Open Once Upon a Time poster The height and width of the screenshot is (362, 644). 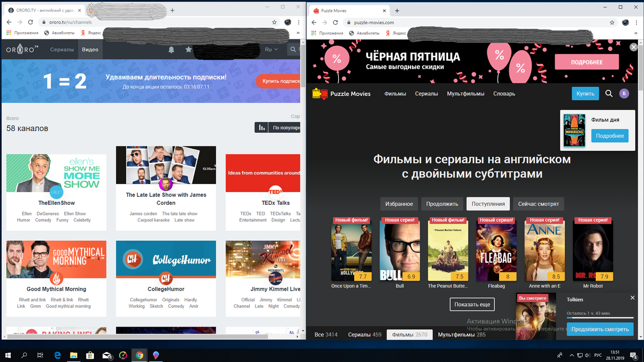coord(352,249)
